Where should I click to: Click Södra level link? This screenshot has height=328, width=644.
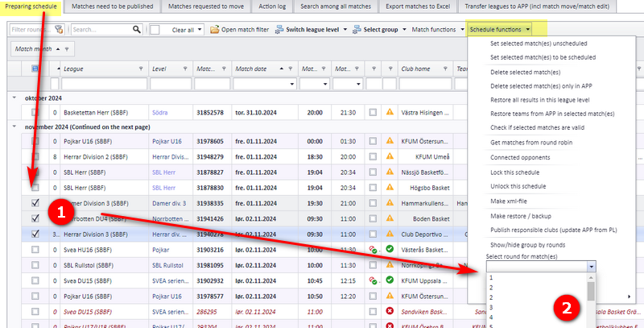pos(159,112)
